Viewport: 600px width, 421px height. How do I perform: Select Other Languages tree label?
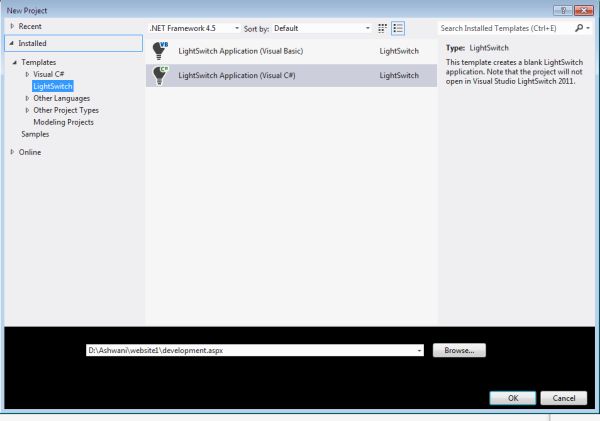pyautogui.click(x=62, y=98)
